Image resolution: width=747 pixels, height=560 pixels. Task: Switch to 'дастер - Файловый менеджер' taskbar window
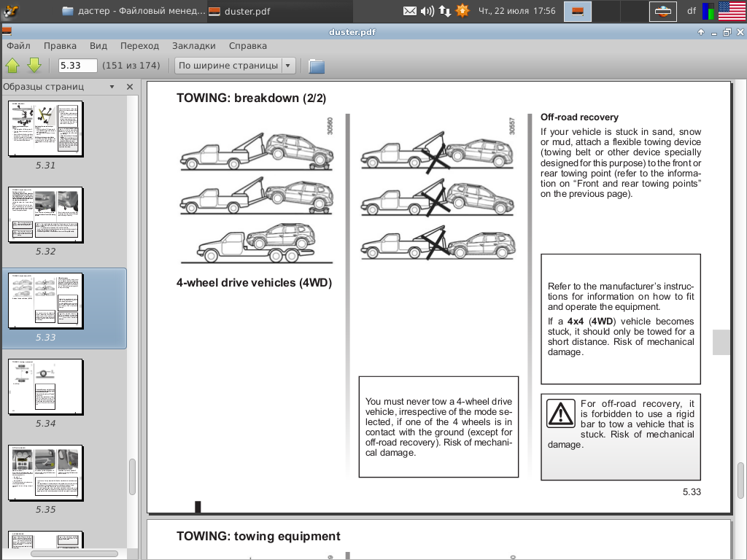tap(134, 11)
